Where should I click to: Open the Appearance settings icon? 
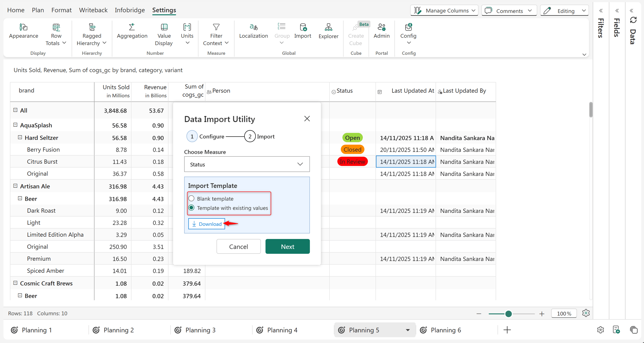pos(23,27)
